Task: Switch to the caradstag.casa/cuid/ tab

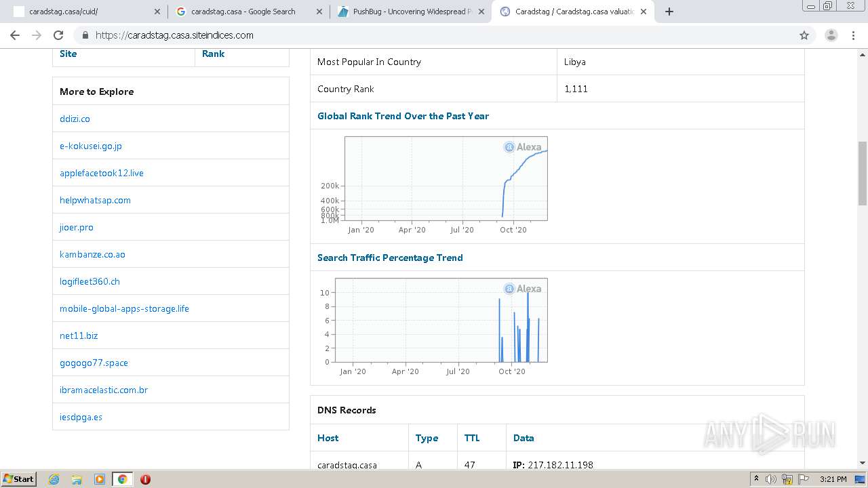Action: 86,12
